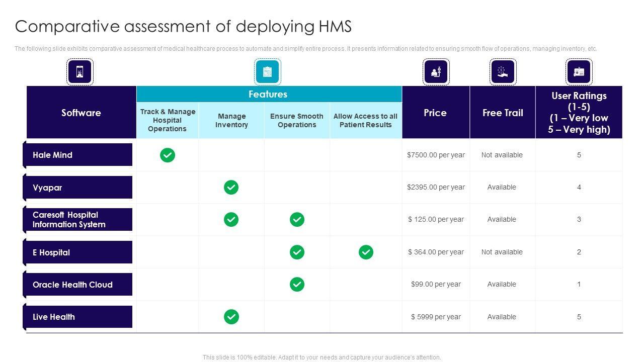The width and height of the screenshot is (644, 362).
Task: Select Vyapar's Manage Inventory checkmark
Action: pos(231,188)
